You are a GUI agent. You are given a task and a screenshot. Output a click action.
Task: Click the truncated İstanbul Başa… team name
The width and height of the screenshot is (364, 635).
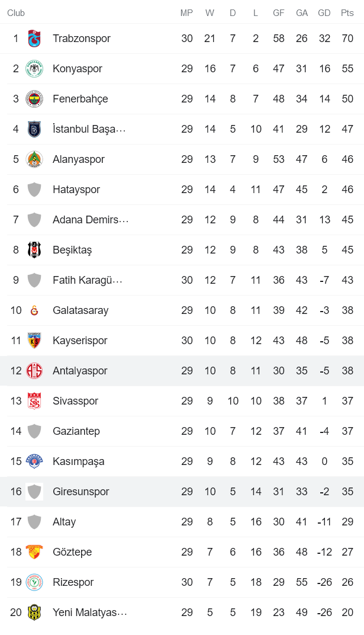[x=89, y=129]
